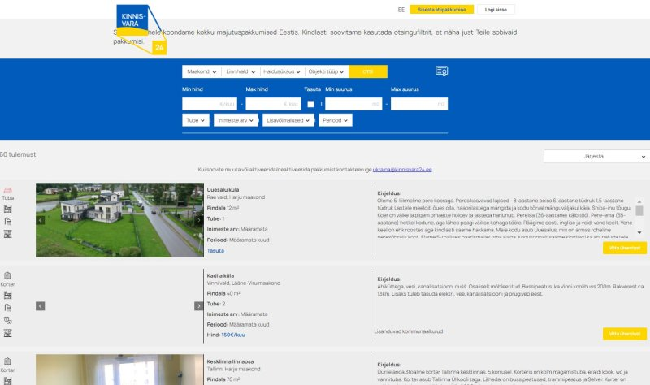
Task: Open the Objekti tüüp dropdown
Action: click(327, 72)
